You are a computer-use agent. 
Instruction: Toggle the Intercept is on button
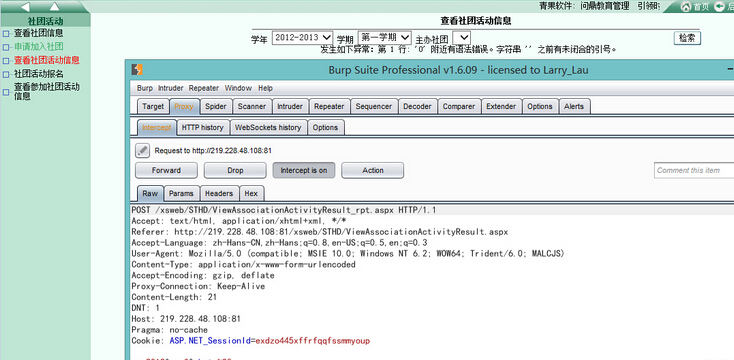pyautogui.click(x=304, y=170)
